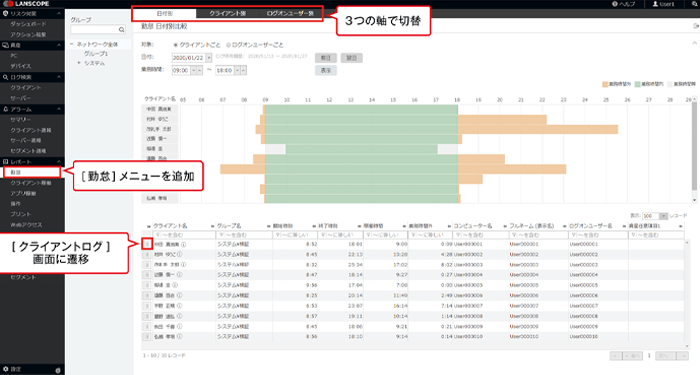Collapse the filter panel with top-right chevron
The height and width of the screenshot is (375, 700).
[x=694, y=43]
